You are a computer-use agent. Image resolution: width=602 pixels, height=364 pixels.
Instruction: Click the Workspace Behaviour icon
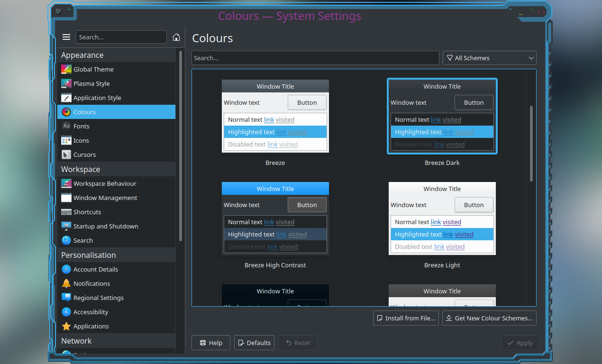pos(66,183)
